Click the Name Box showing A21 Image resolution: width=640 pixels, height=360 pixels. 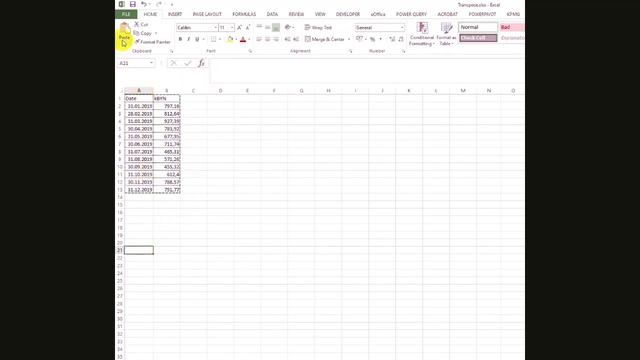133,63
